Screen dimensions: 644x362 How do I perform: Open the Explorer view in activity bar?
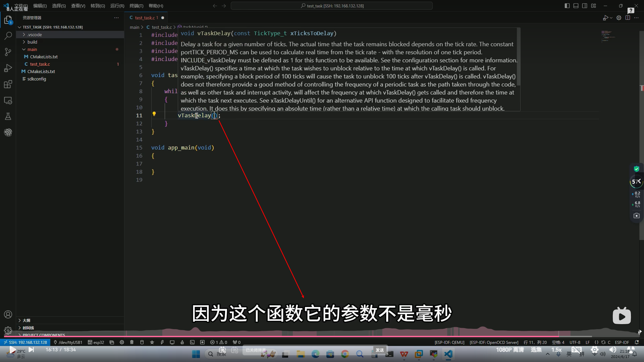click(8, 20)
